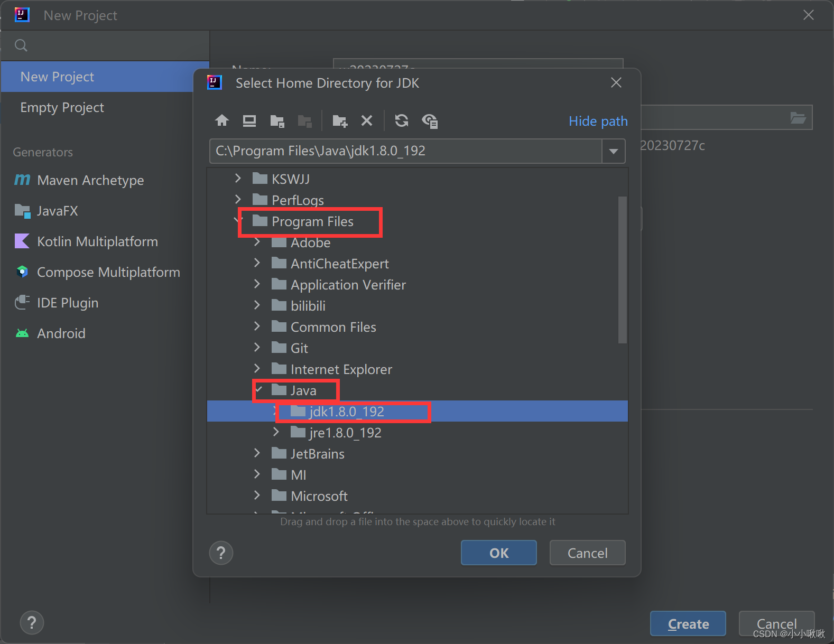The image size is (834, 644).
Task: Delete selected item via X toolbar icon
Action: tap(367, 120)
